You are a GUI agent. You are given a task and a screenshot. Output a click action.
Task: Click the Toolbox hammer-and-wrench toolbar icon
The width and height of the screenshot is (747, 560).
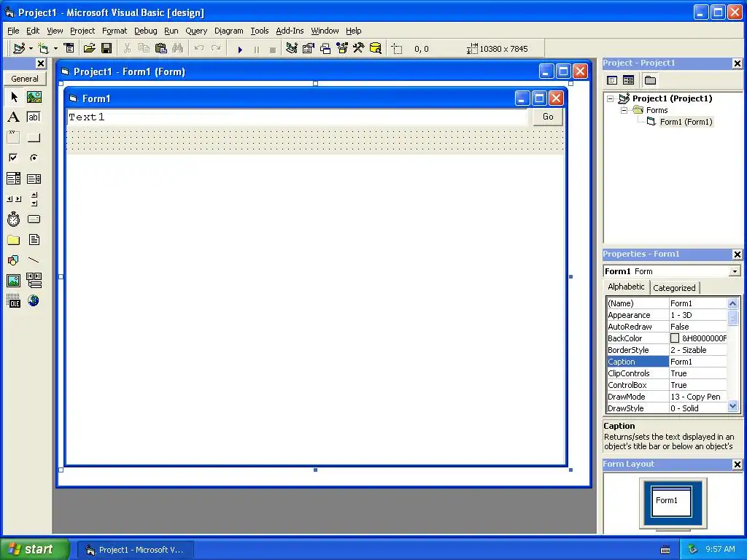[x=358, y=48]
